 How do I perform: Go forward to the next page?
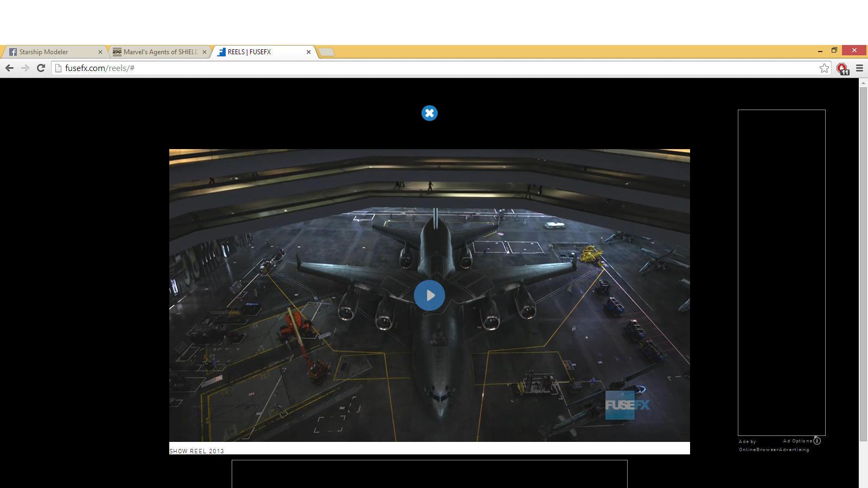[x=25, y=68]
